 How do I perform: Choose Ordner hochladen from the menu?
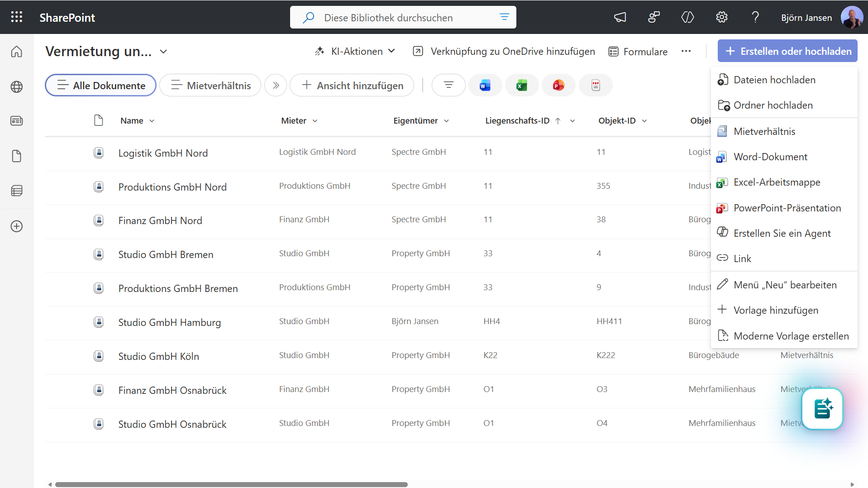click(773, 105)
